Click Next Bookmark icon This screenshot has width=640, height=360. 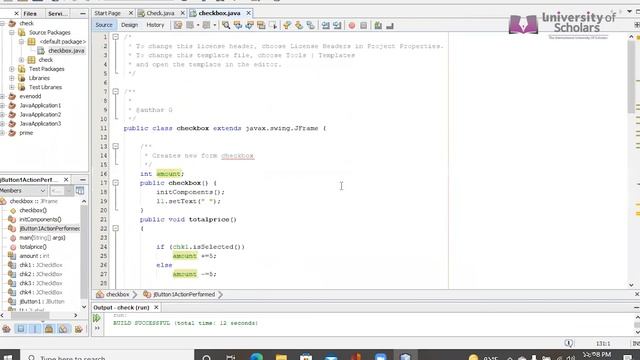(299, 25)
